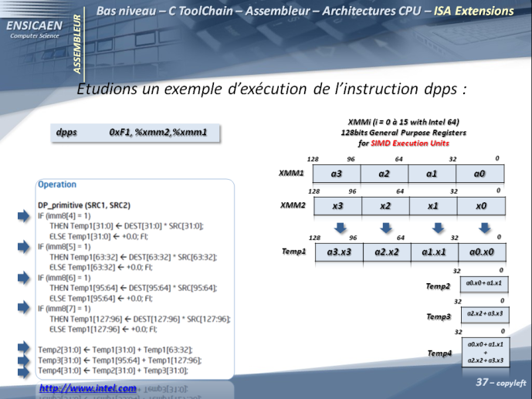
Task: Click the down arrow above a0.x0 cell
Action: click(484, 228)
